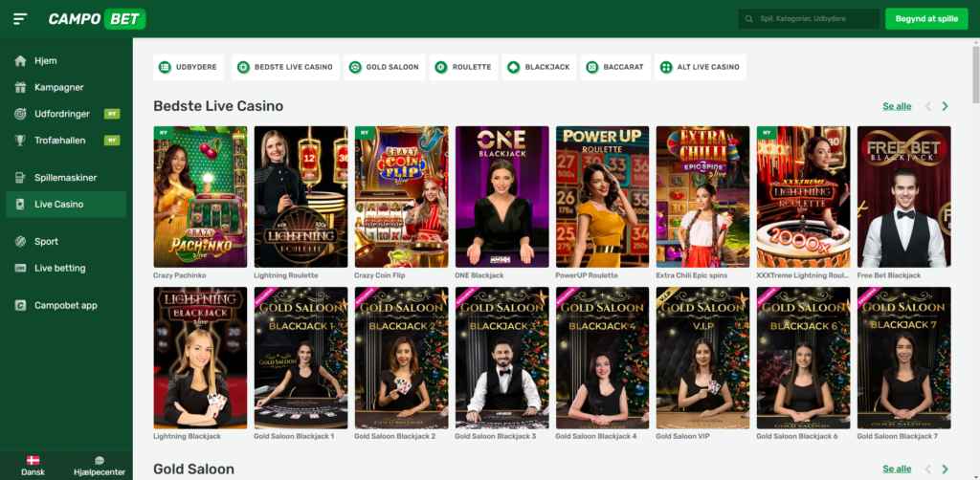980x480 pixels.
Task: Select the Gold Saloon tab label
Action: [x=392, y=67]
